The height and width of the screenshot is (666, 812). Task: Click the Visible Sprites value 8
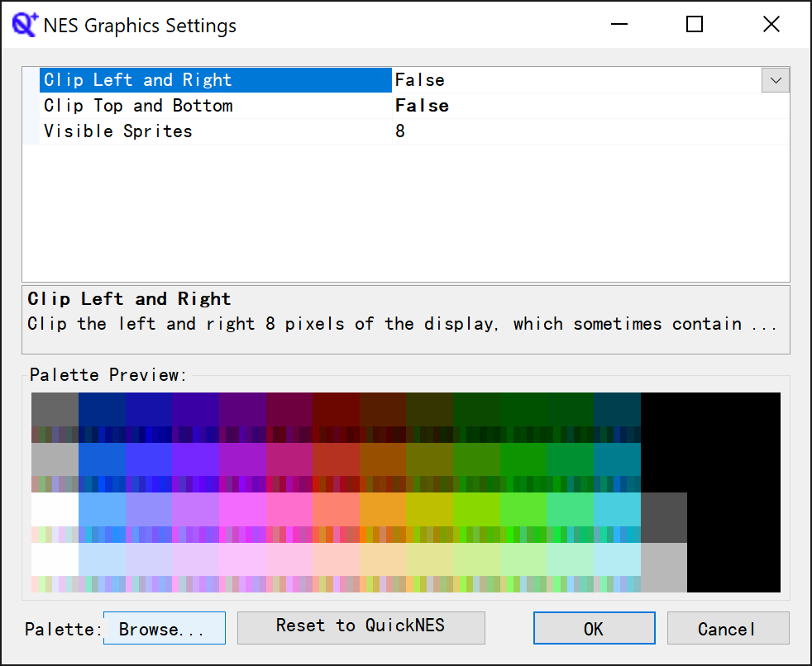tap(399, 131)
